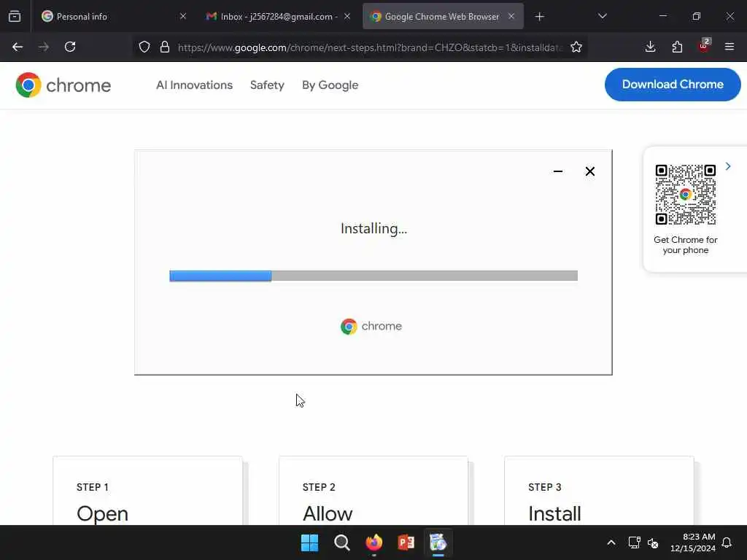
Task: Open the Firefox hamburger application menu
Action: point(729,47)
